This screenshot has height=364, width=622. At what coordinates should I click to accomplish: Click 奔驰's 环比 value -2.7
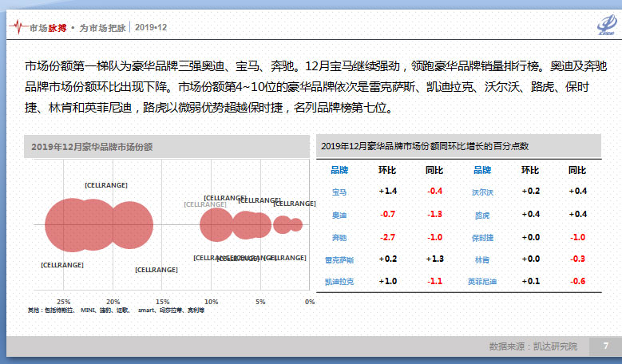coord(387,237)
